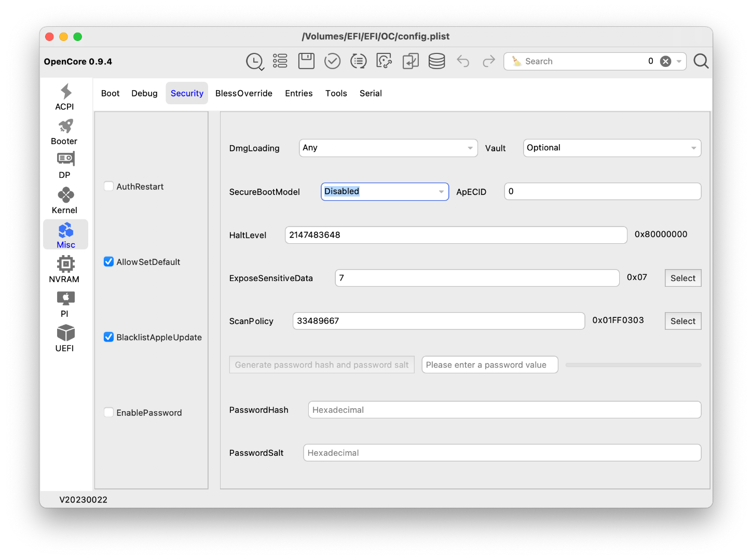Open the UEFI section
Viewport: 752px width, 560px height.
coord(65,339)
